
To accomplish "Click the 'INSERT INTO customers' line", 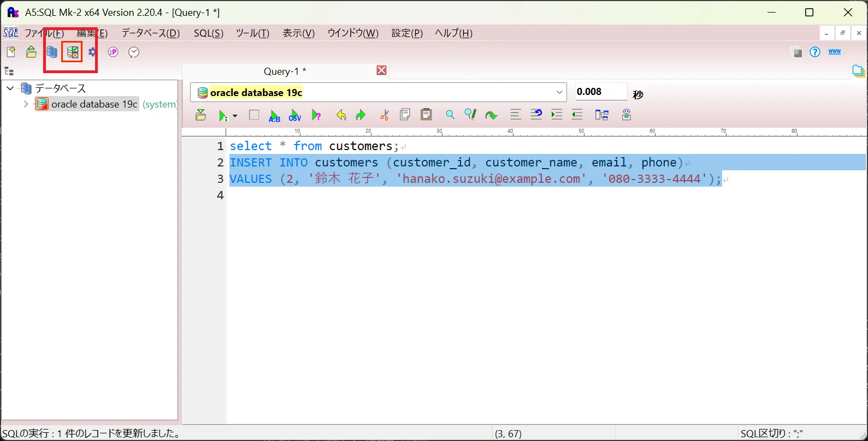I will click(456, 162).
